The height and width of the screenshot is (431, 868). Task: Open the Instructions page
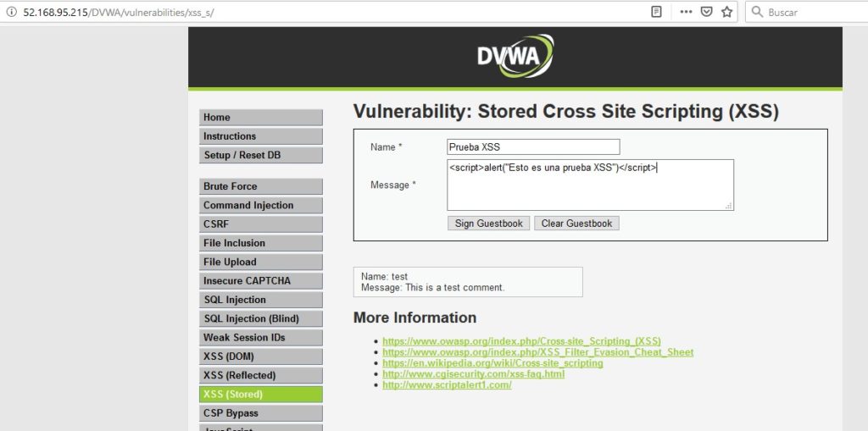pos(261,136)
